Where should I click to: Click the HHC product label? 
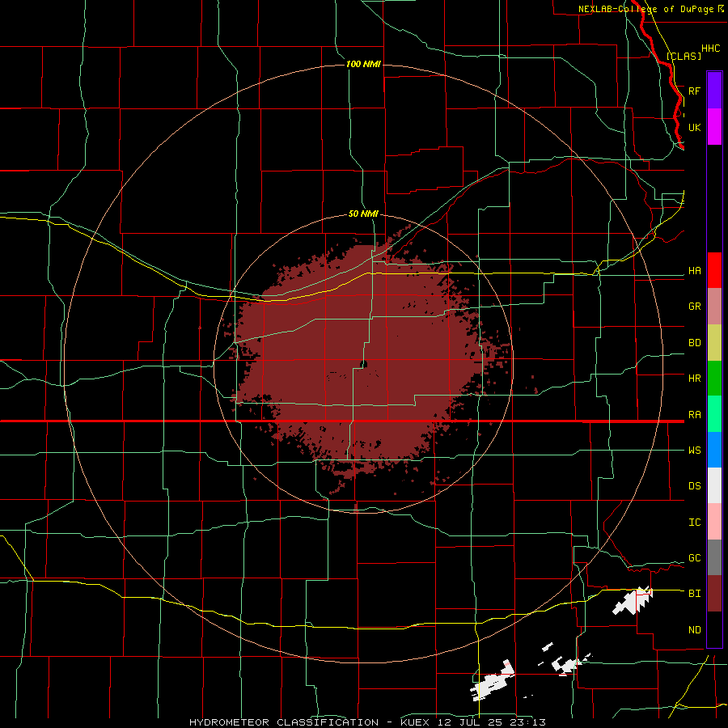(x=710, y=49)
